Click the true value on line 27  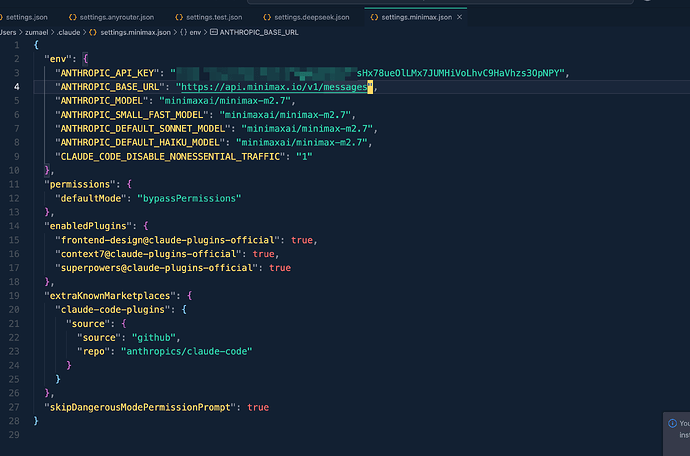tap(258, 408)
